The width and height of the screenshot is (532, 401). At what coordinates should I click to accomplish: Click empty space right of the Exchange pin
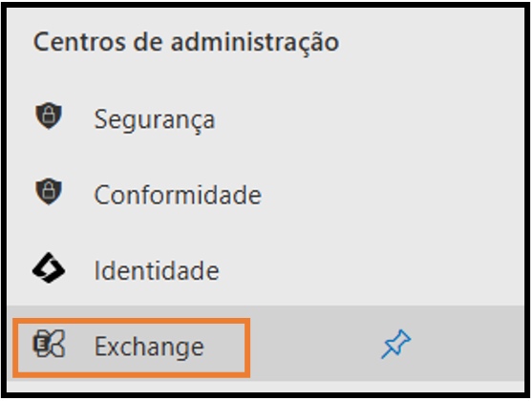[x=468, y=344]
